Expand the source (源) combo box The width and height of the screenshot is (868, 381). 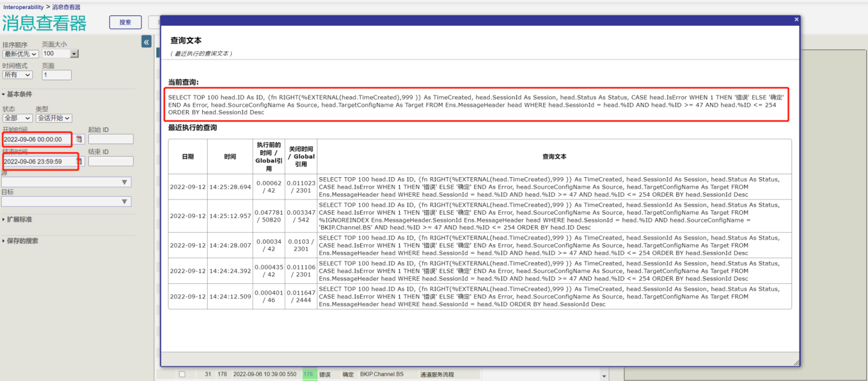124,182
